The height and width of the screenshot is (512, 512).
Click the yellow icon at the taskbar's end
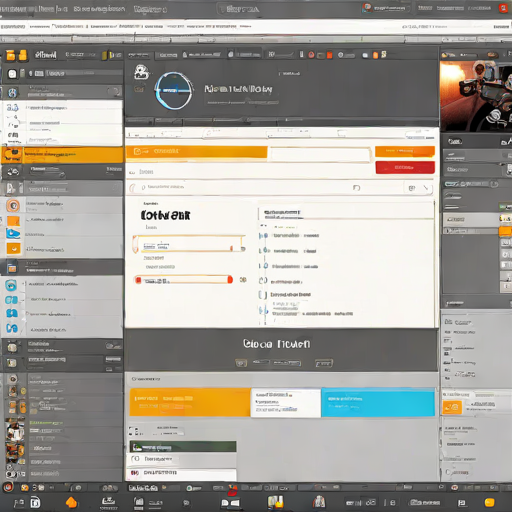point(489,502)
